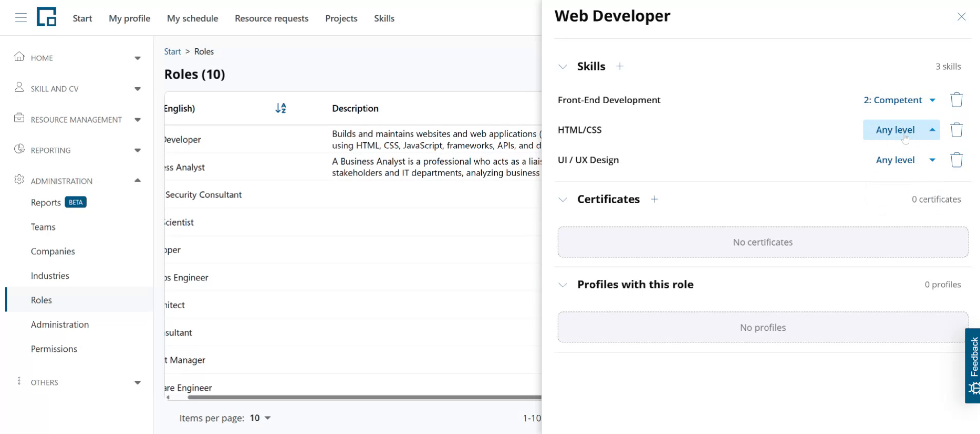Open the Feedback side tab
This screenshot has height=434, width=980.
click(x=973, y=365)
